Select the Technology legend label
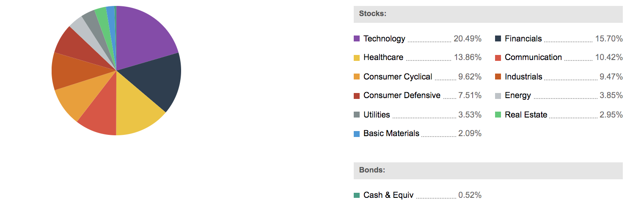The width and height of the screenshot is (644, 208). pyautogui.click(x=384, y=39)
